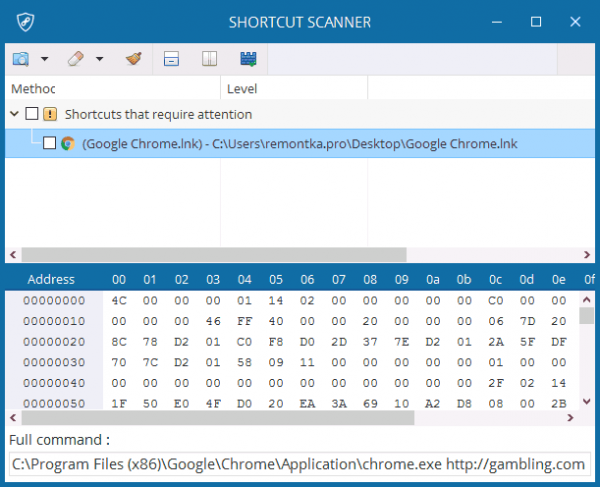This screenshot has height=487, width=600.
Task: Open the scan icon's dropdown arrow
Action: pos(45,59)
